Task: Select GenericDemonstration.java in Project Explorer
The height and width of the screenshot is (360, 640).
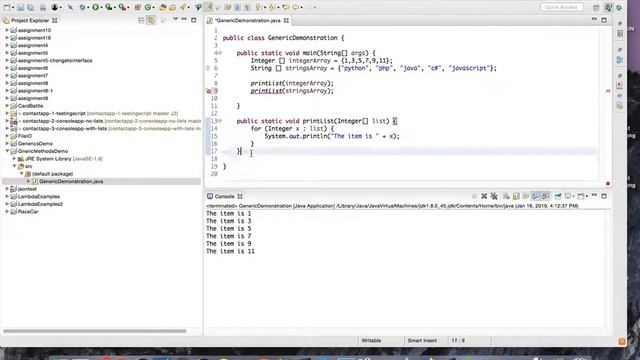Action: (71, 181)
